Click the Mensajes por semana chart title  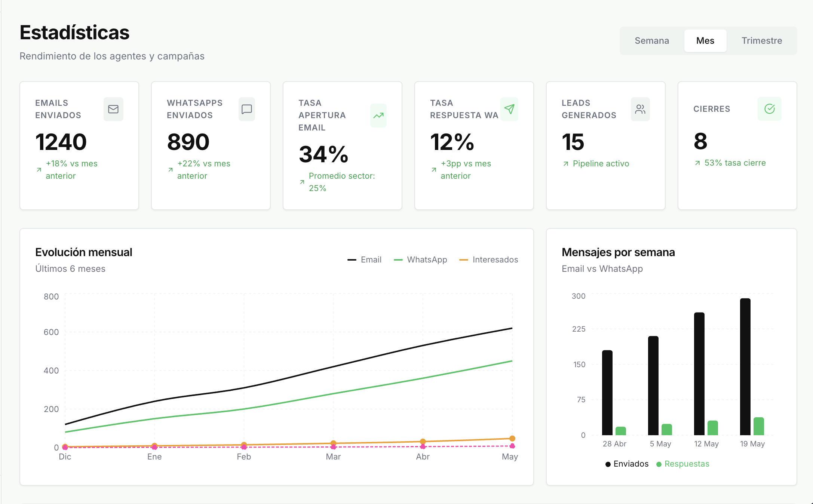618,252
